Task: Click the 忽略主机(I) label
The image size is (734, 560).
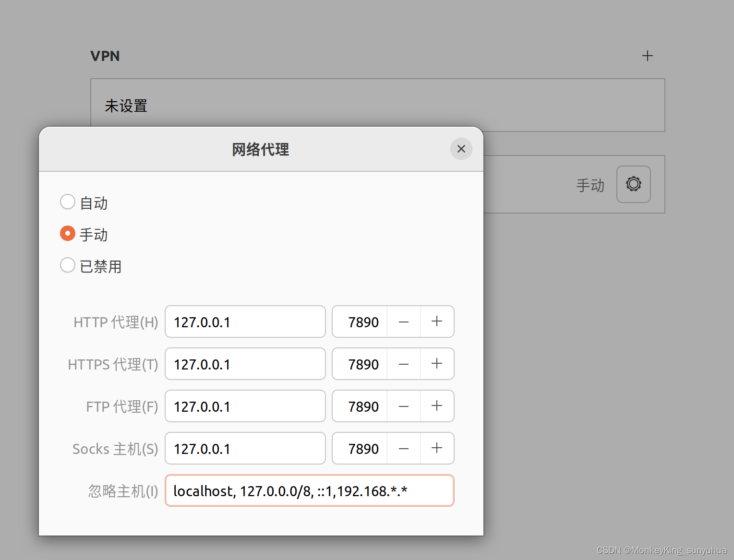Action: pos(123,491)
